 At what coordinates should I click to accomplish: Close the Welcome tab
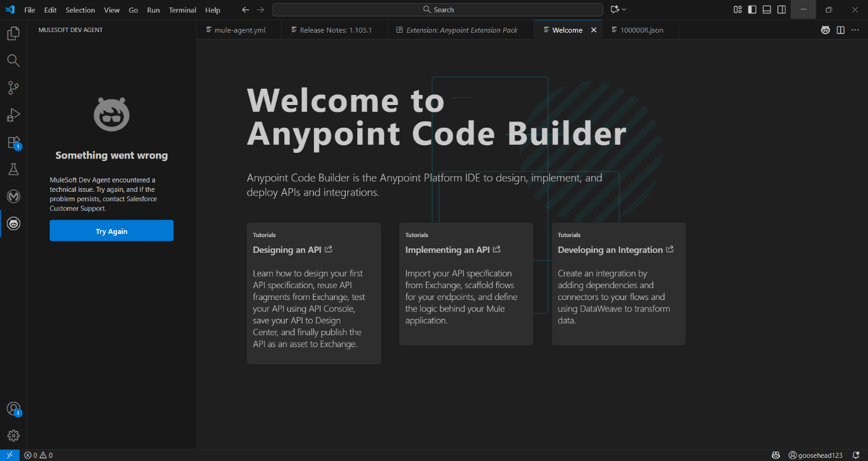coord(594,30)
